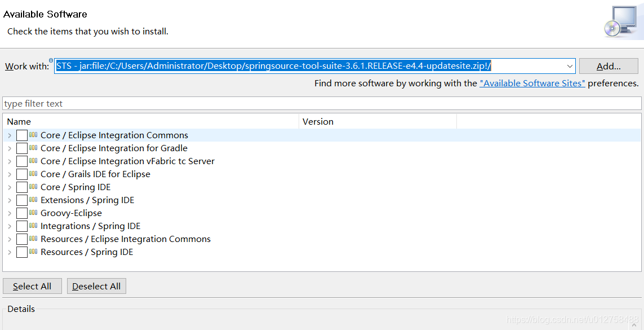Check Resources / Eclipse Integration Commons checkbox
Viewport: 644px width, 330px height.
22,239
